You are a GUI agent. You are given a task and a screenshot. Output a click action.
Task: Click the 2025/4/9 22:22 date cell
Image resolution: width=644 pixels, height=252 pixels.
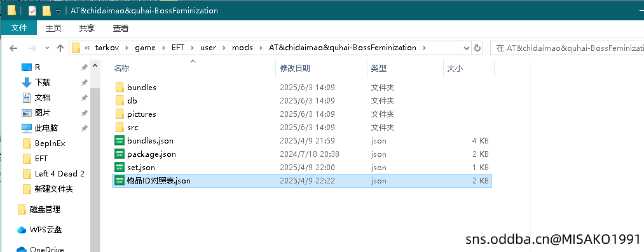pyautogui.click(x=307, y=181)
